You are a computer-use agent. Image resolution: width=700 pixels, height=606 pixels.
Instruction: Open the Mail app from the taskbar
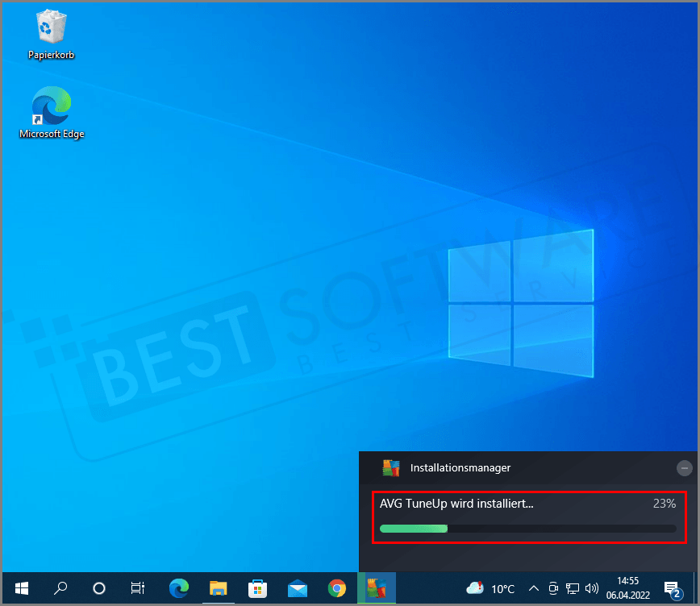click(298, 588)
